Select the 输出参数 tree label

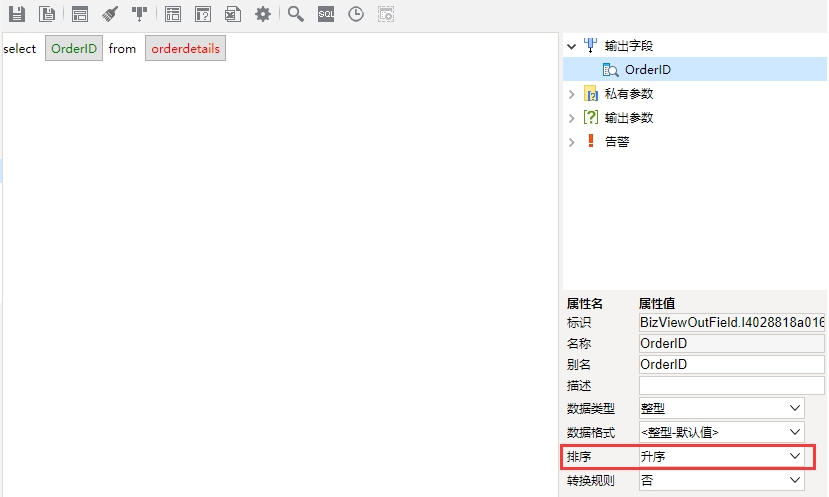tap(629, 117)
